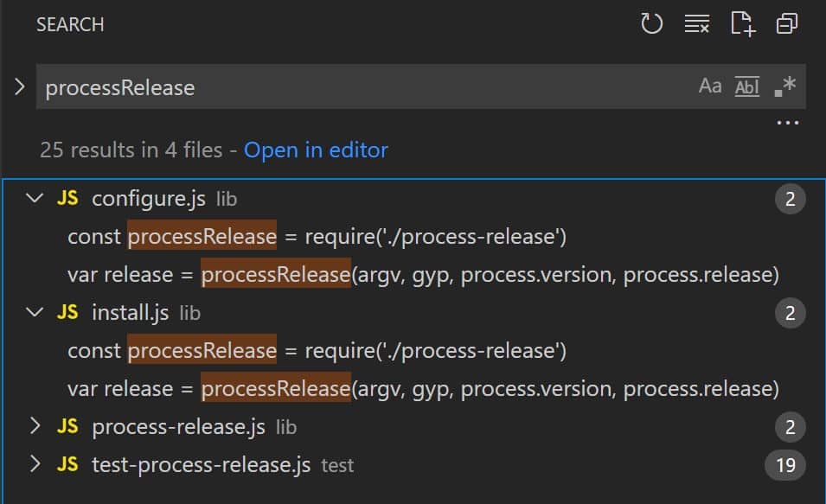Toggle Match Case option
This screenshot has height=504, width=826.
710,86
